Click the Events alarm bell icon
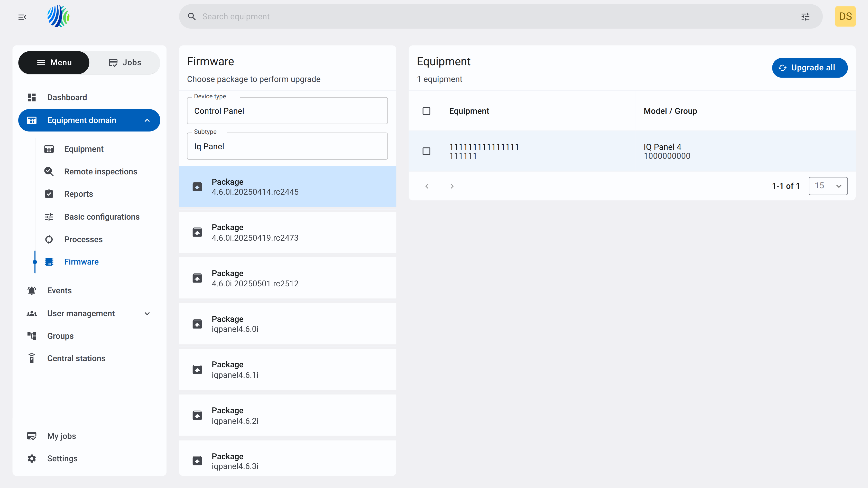The image size is (868, 488). (32, 291)
